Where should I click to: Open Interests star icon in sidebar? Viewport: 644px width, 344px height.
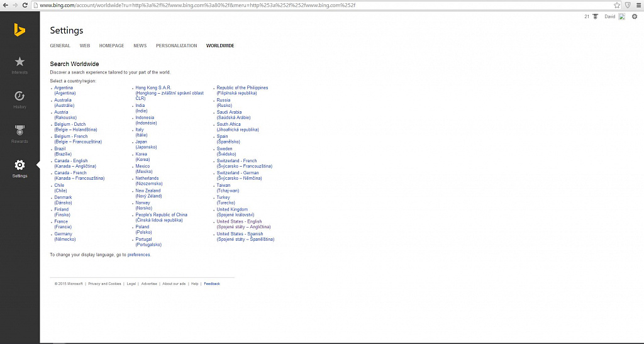pyautogui.click(x=19, y=62)
